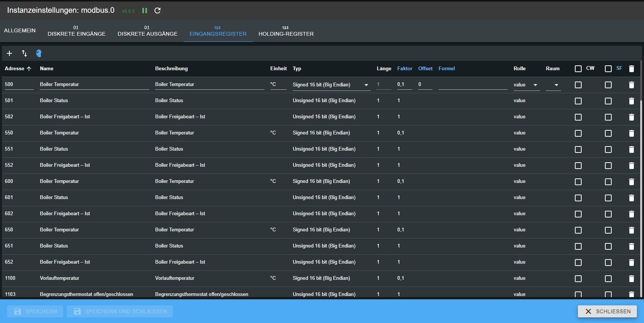Delete all rows via header trash icon
The width and height of the screenshot is (644, 323).
pos(632,69)
